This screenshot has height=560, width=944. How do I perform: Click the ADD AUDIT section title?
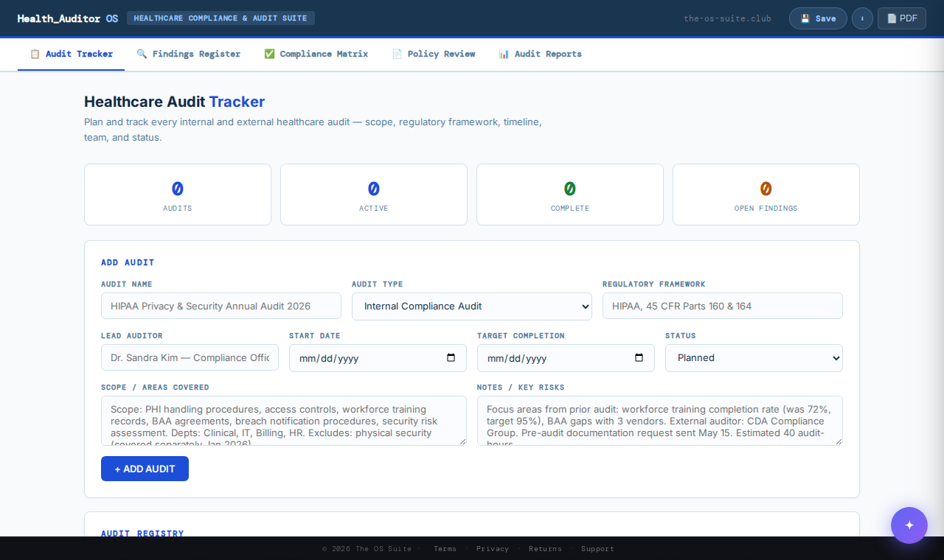(128, 262)
